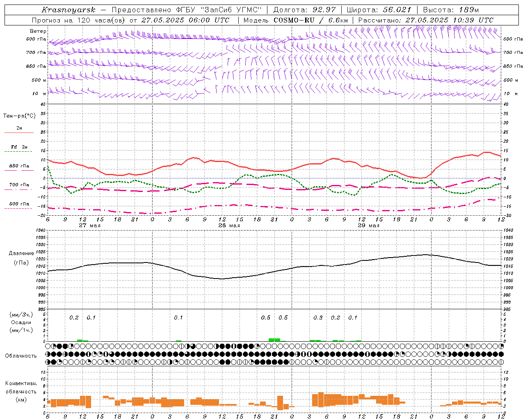Screen dimensions: 525x420
Task: Click the '(мм/3ч.)' units label
Action: (x=21, y=315)
